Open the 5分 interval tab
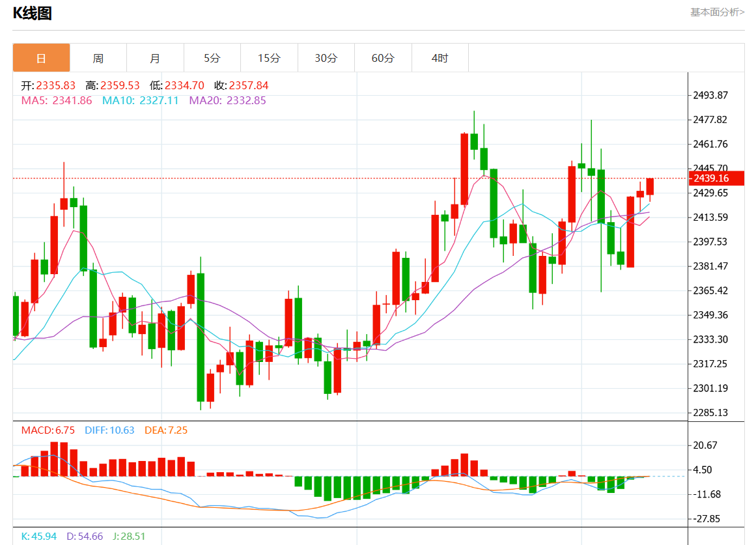 (212, 58)
